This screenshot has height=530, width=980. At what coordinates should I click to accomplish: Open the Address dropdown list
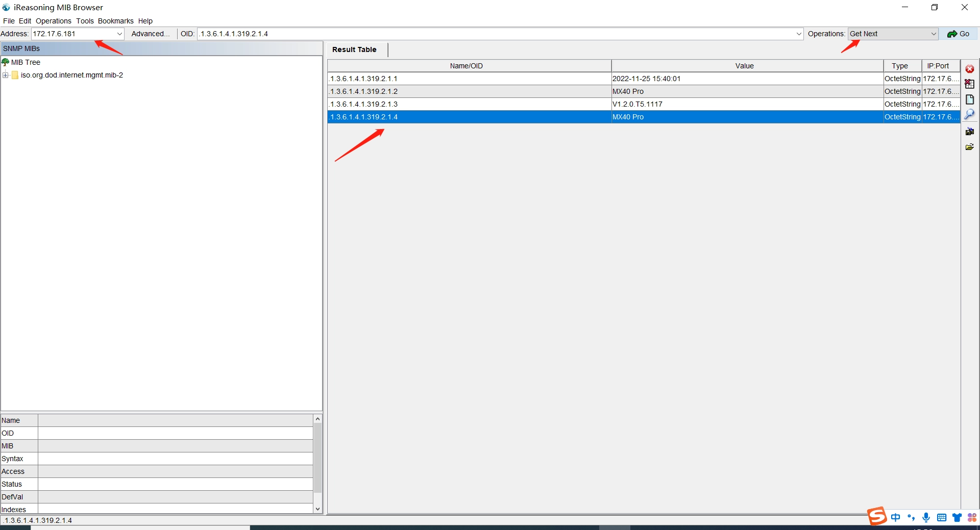point(119,34)
